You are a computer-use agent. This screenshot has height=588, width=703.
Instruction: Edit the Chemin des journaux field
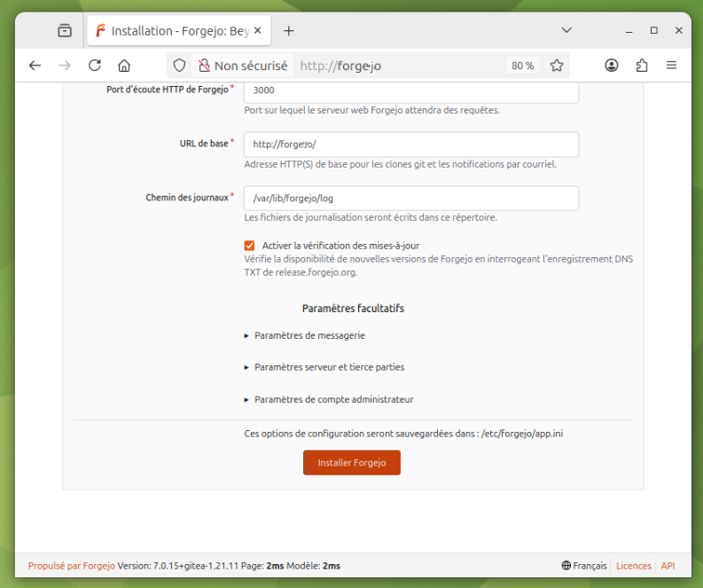pos(411,199)
